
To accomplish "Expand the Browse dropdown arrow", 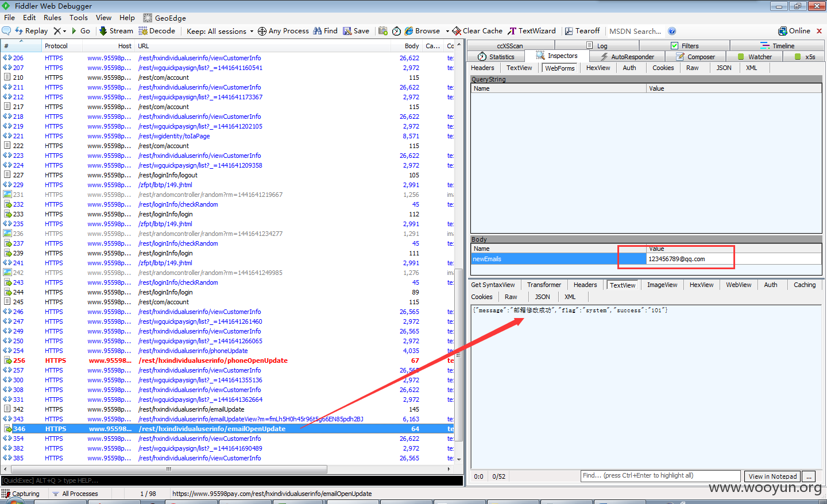I will (447, 31).
